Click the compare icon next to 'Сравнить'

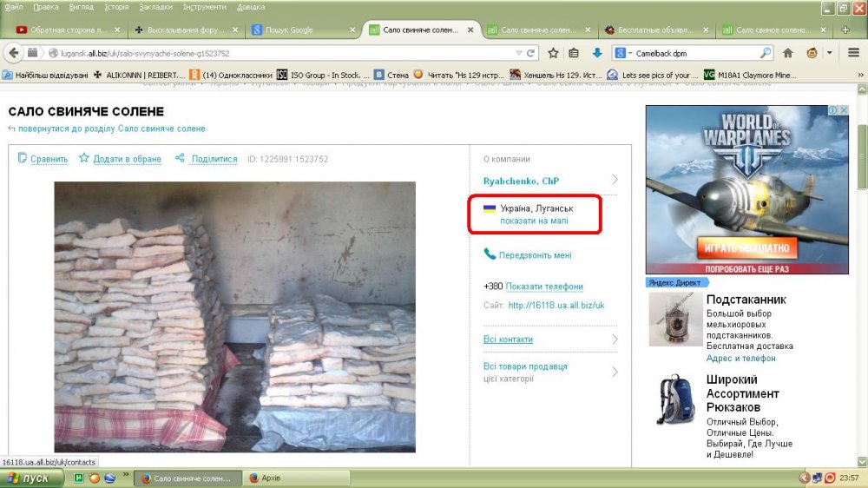pos(23,158)
